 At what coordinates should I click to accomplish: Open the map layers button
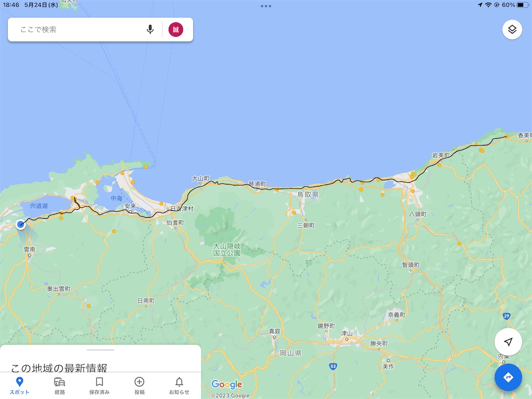pyautogui.click(x=512, y=30)
